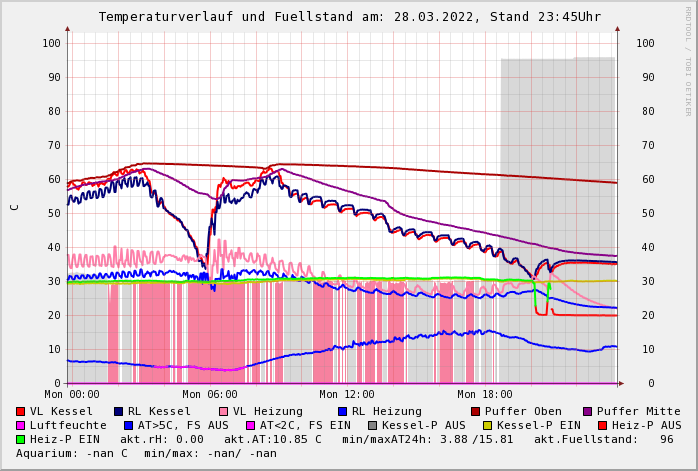Click the magenta Luftfeuchte legend swatch
The image size is (698, 471).
(20, 426)
